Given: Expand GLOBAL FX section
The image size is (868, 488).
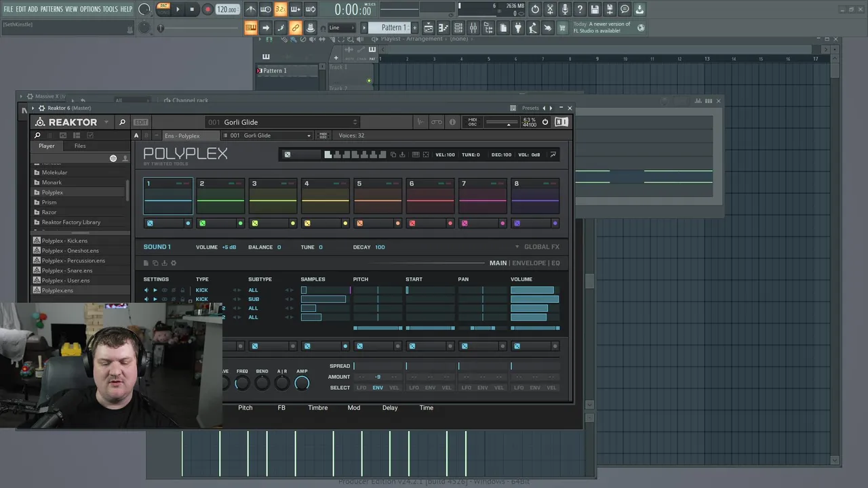Looking at the screenshot, I should (537, 247).
